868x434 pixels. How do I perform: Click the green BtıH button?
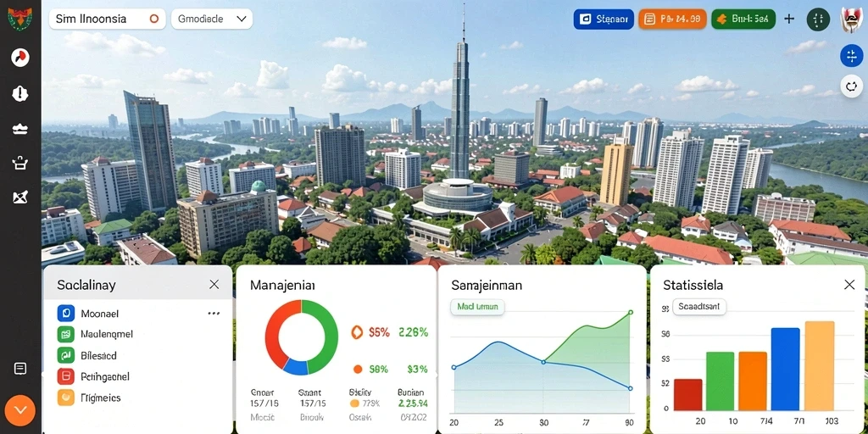click(743, 19)
